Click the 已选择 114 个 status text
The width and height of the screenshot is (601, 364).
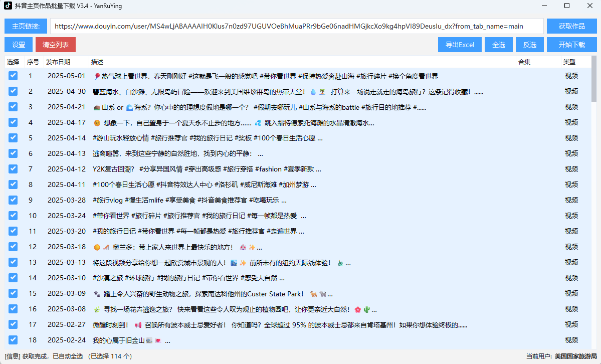point(110,356)
